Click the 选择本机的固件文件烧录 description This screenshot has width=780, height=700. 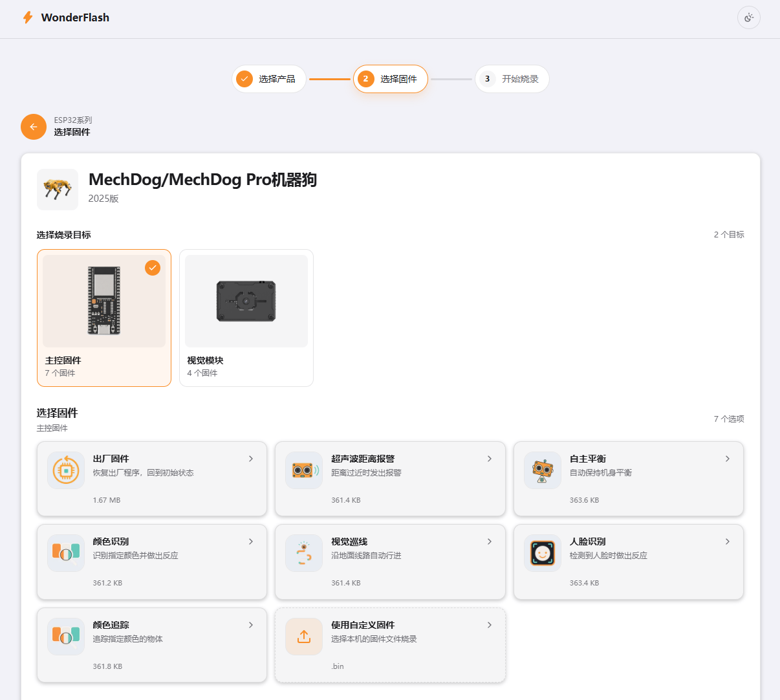[374, 639]
